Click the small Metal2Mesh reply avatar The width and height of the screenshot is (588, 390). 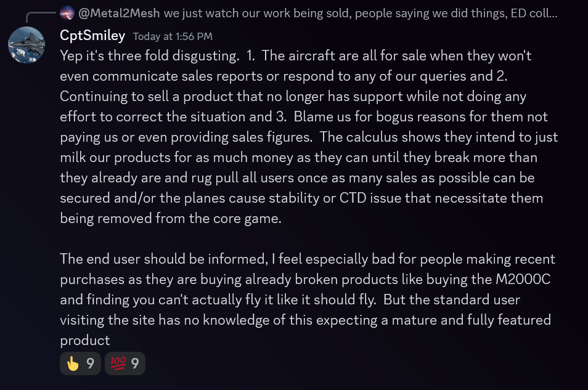[67, 13]
